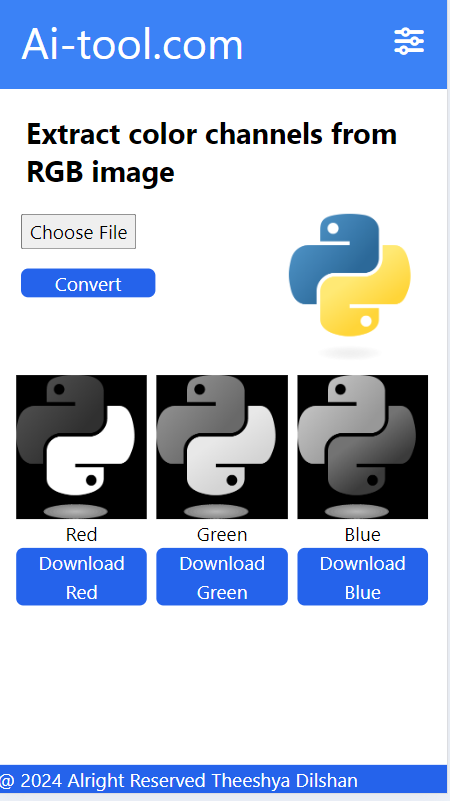Click the 'Red' label under the first image
The height and width of the screenshot is (801, 450).
[81, 534]
